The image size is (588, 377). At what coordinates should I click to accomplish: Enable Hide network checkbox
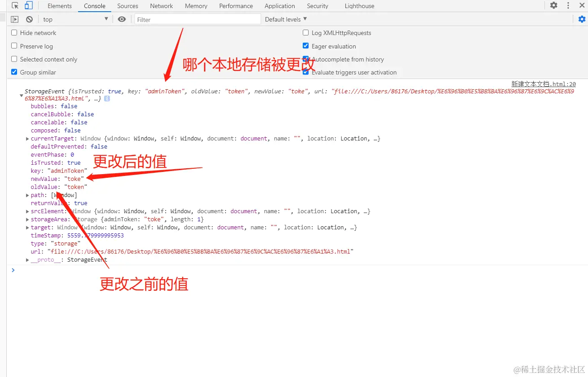point(14,33)
